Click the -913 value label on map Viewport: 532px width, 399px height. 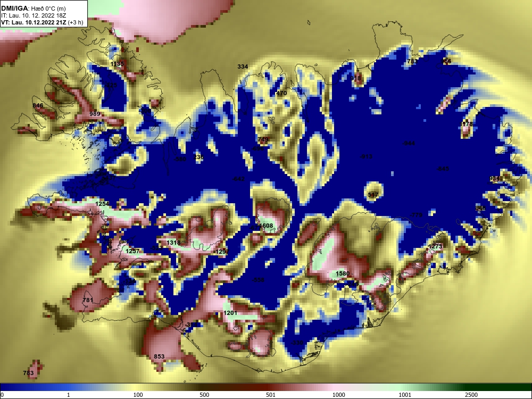click(366, 156)
